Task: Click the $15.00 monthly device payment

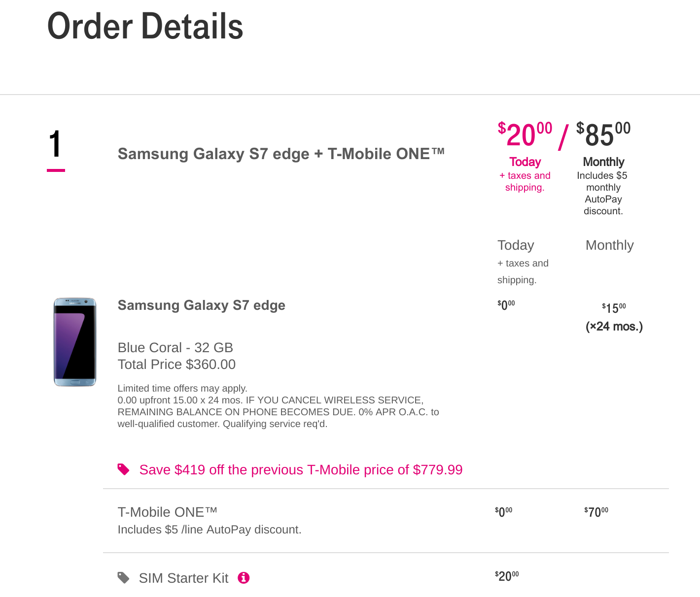Action: [x=614, y=308]
